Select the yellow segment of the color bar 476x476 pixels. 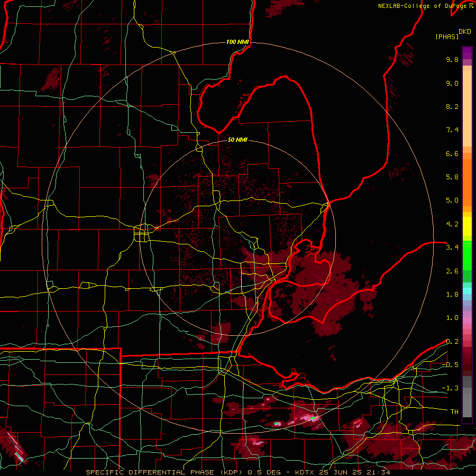[467, 226]
